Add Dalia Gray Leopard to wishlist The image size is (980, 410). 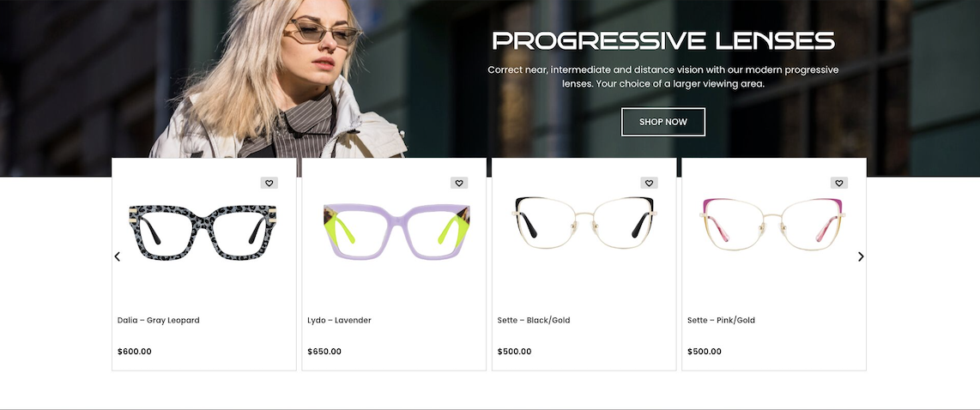point(269,183)
